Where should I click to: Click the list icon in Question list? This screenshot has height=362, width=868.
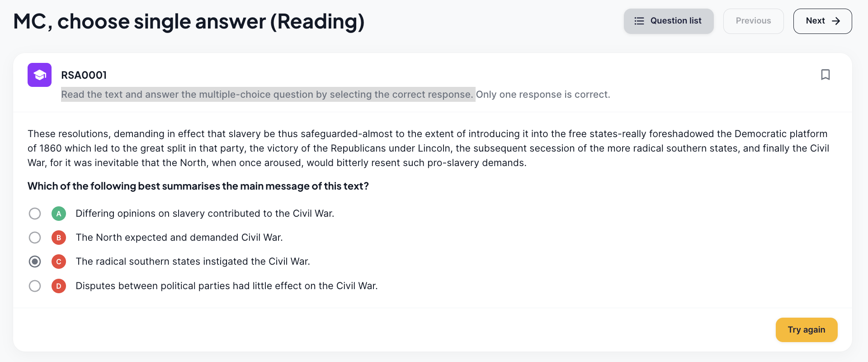click(639, 21)
